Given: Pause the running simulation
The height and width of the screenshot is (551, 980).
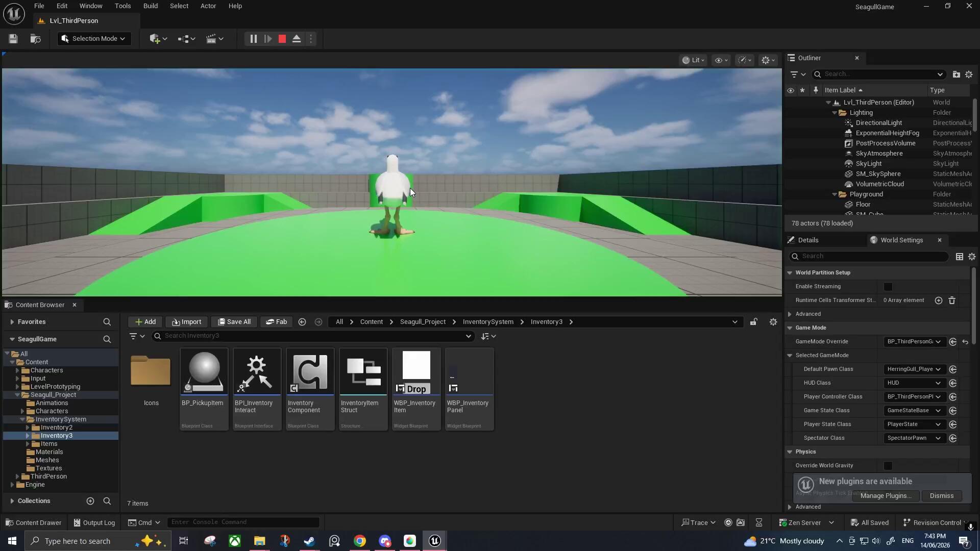Looking at the screenshot, I should (x=253, y=39).
